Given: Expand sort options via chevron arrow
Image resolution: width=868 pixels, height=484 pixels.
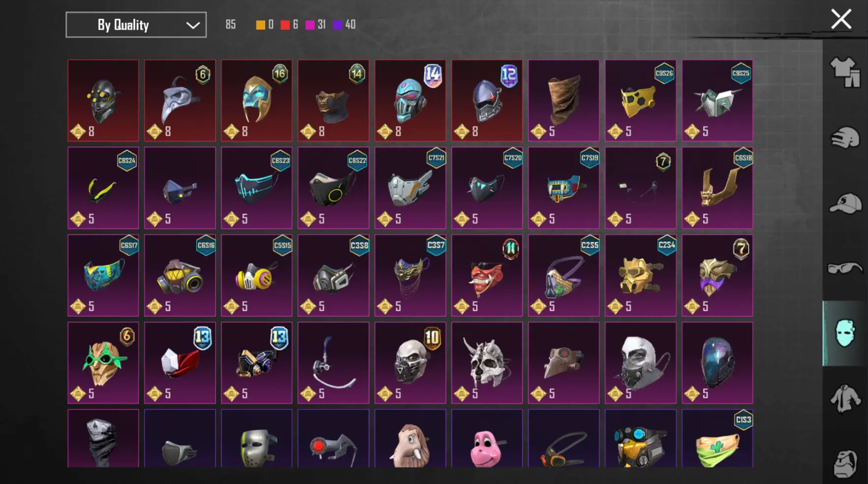Looking at the screenshot, I should coord(193,25).
